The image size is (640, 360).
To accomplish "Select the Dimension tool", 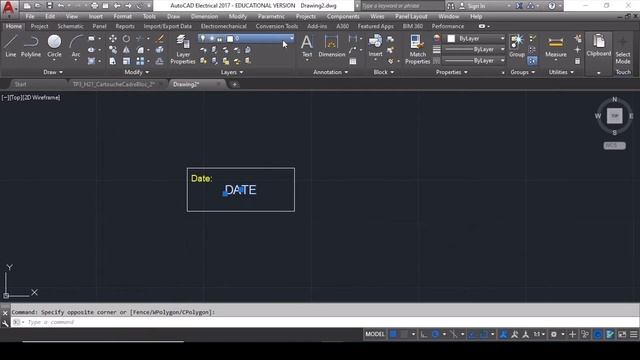I will (332, 46).
